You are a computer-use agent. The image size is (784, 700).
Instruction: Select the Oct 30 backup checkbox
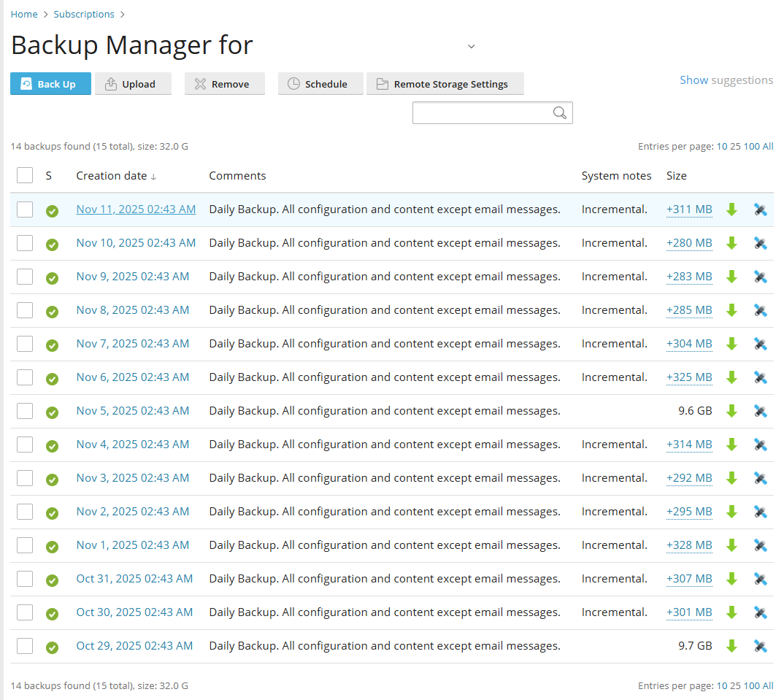[x=25, y=612]
